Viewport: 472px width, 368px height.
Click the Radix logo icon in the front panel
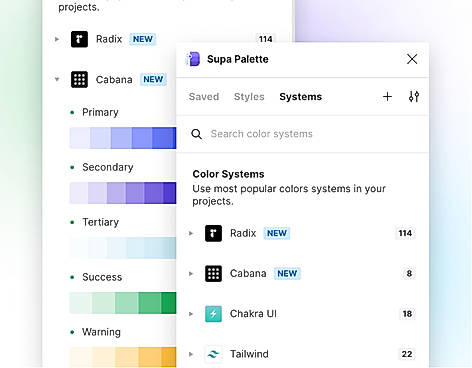click(213, 233)
